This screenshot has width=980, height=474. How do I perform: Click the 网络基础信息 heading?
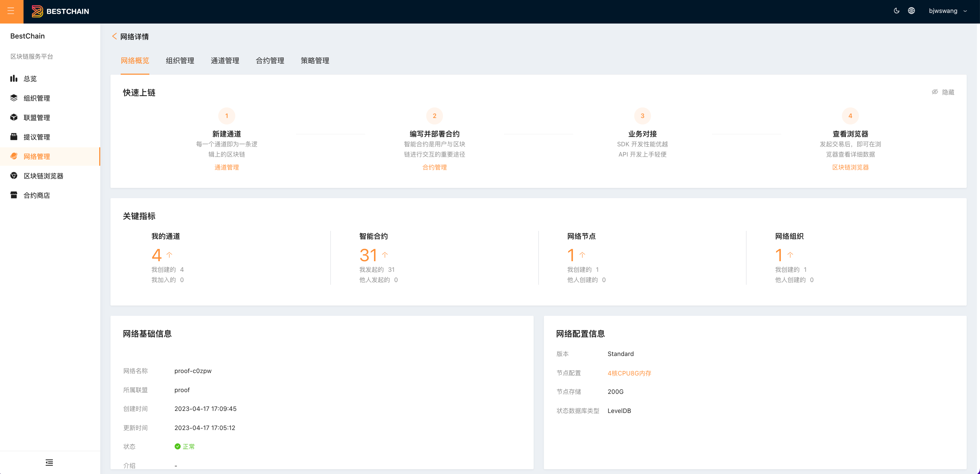147,334
